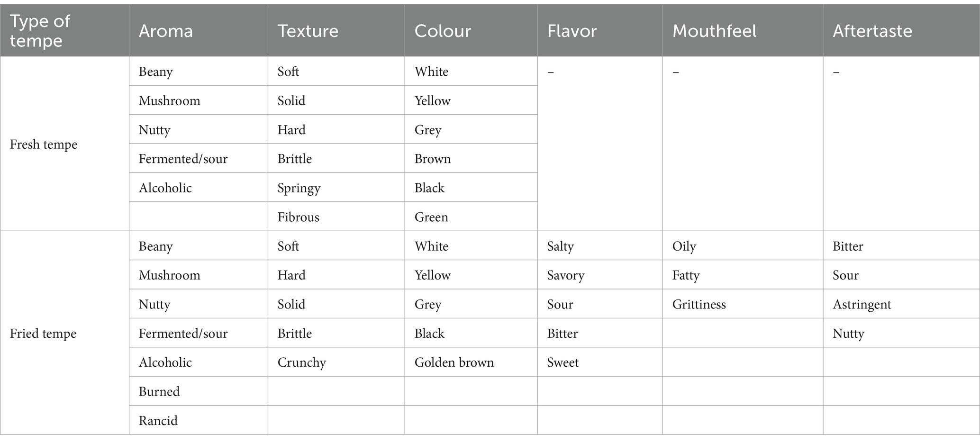Screen dimensions: 980x443
Task: Select the Fatty mouthfeel cell
Action: coord(743,275)
